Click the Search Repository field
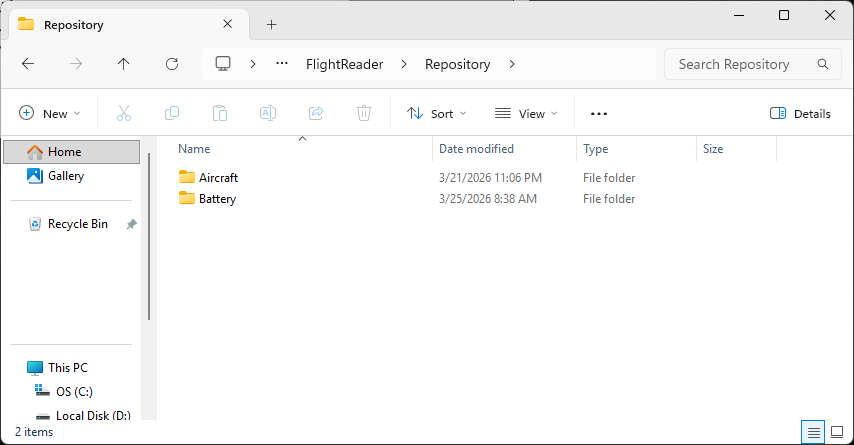The image size is (854, 445). [x=745, y=64]
